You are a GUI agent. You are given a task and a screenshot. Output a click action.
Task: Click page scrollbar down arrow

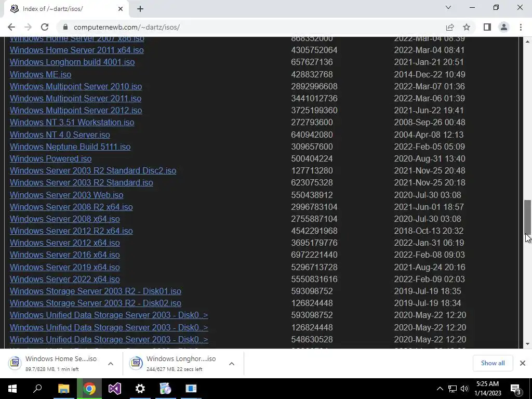coord(528,344)
